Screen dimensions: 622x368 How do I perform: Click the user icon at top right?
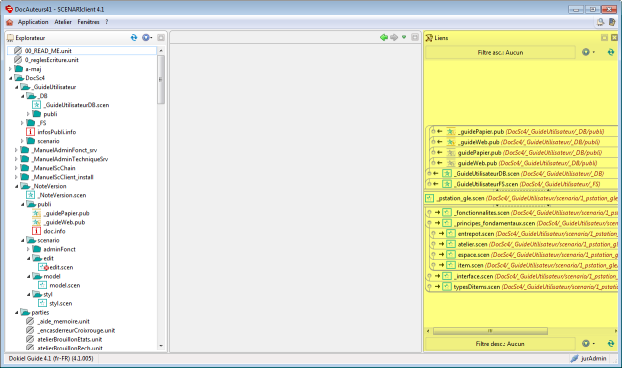[x=612, y=22]
